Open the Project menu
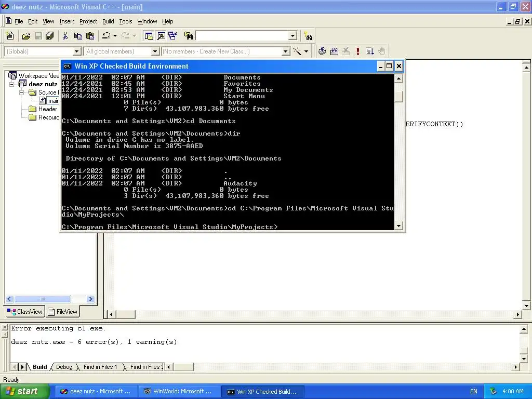Viewport: 532px width, 399px height. click(88, 21)
